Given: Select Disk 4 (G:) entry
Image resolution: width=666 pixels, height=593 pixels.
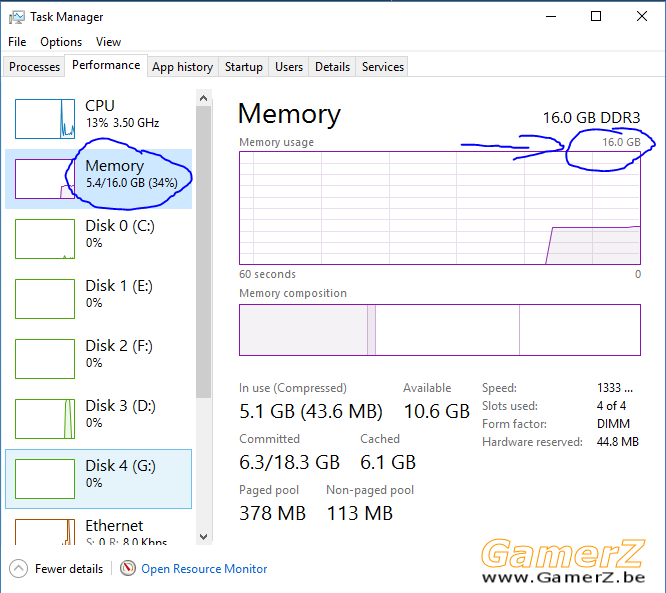Looking at the screenshot, I should [99, 479].
